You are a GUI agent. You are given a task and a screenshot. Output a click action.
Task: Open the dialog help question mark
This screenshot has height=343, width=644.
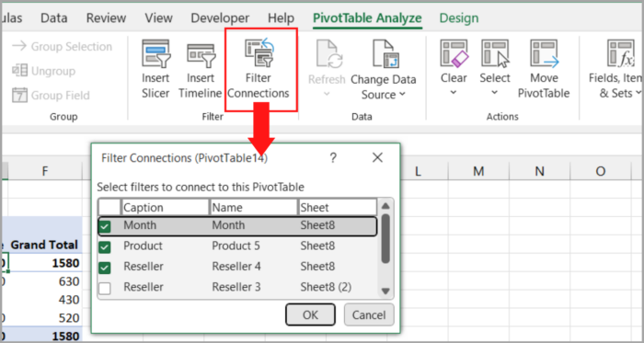(x=333, y=158)
